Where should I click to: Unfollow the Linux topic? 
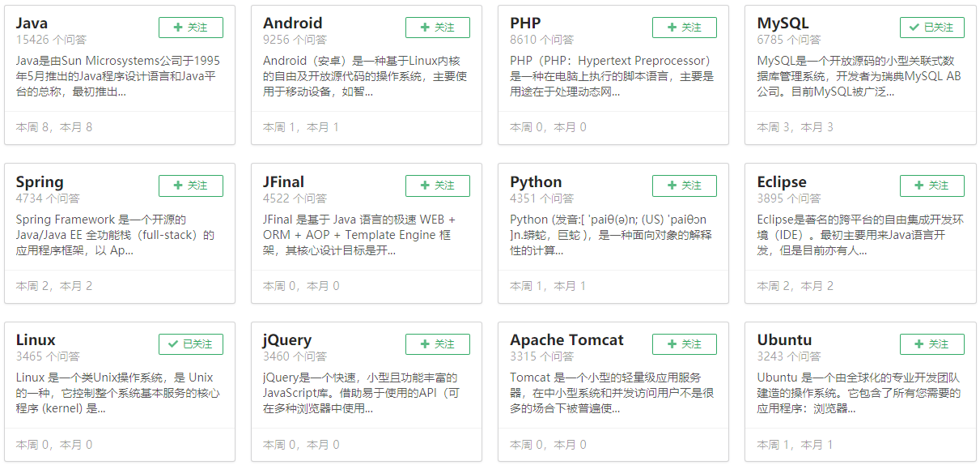point(191,344)
